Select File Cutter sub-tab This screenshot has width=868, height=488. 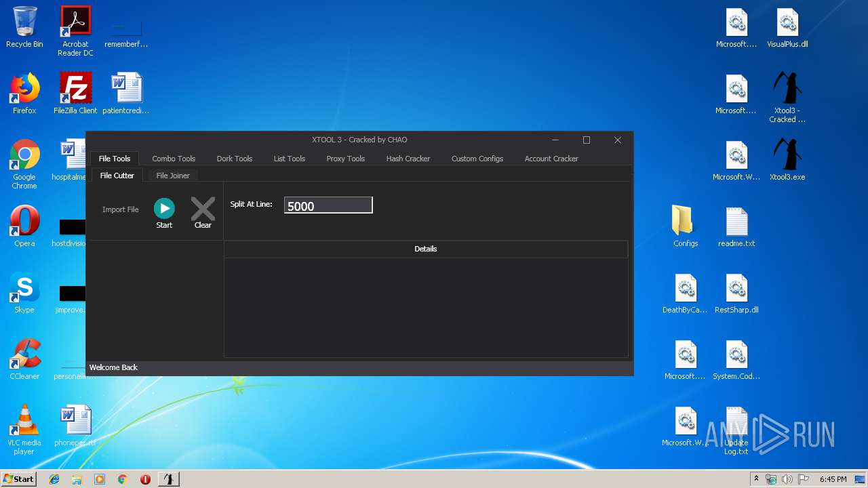coord(117,176)
